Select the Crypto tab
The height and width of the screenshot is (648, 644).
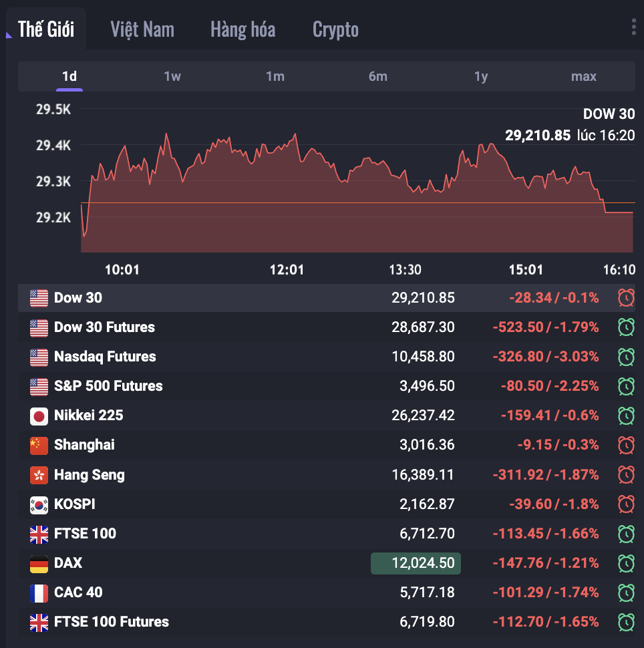coord(335,29)
